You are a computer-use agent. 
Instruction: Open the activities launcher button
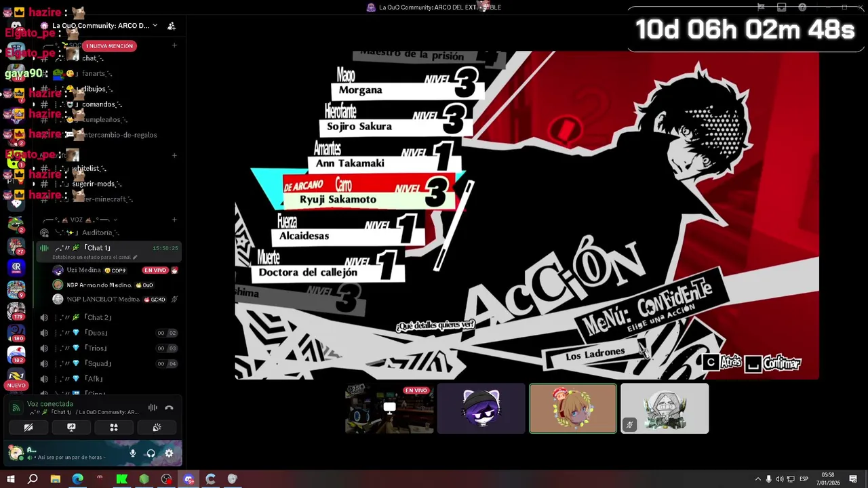[114, 428]
